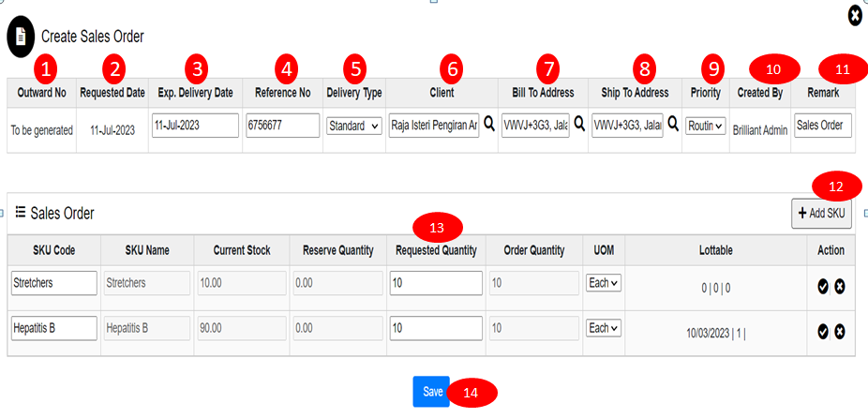Open the Priority dropdown
This screenshot has height=418, width=868.
pyautogui.click(x=705, y=126)
